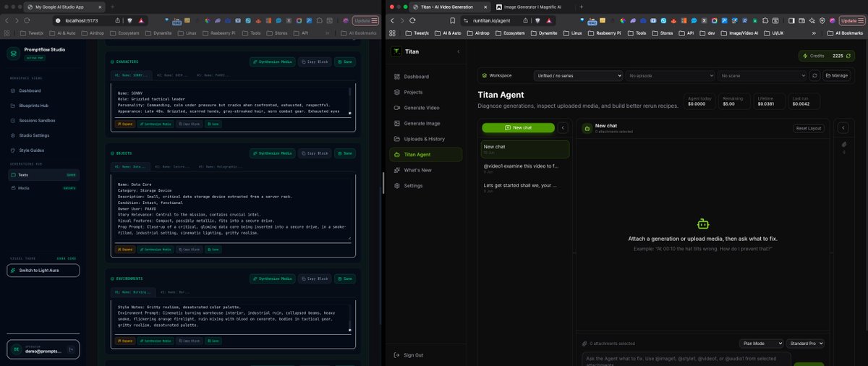Click the Remaining $5.00 stat
Viewport: 868px width, 366px height.
point(733,101)
